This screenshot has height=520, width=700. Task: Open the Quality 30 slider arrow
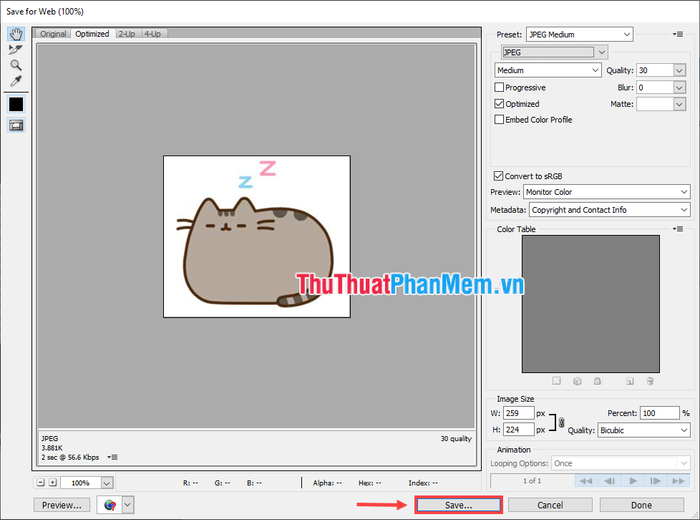coord(679,70)
